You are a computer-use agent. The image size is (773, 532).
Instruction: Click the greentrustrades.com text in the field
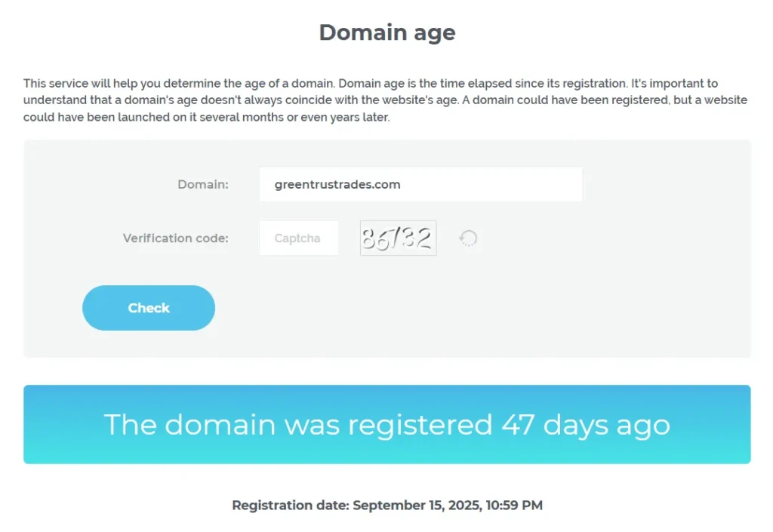pos(337,185)
